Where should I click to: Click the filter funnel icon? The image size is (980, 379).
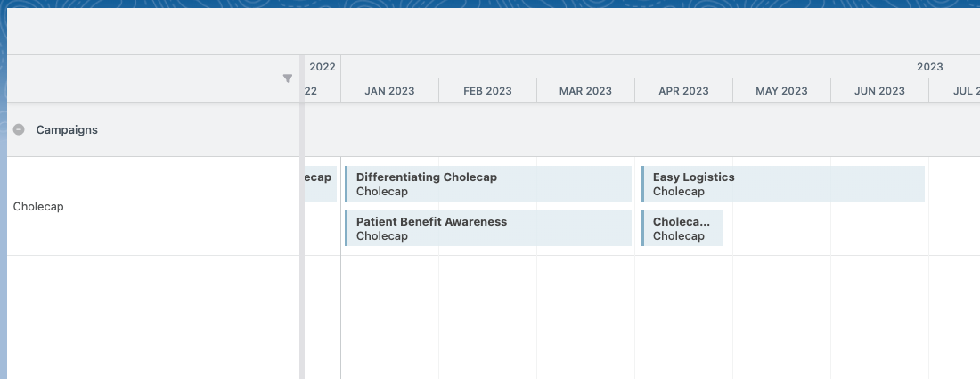tap(288, 78)
